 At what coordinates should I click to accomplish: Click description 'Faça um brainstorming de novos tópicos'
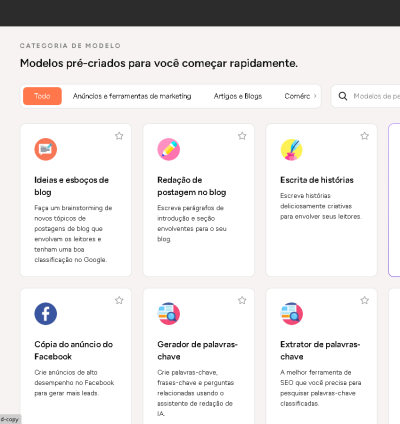pyautogui.click(x=73, y=234)
